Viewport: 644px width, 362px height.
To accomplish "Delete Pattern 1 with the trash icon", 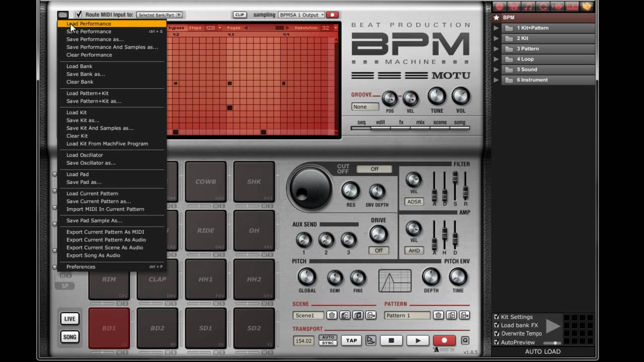I will click(438, 315).
